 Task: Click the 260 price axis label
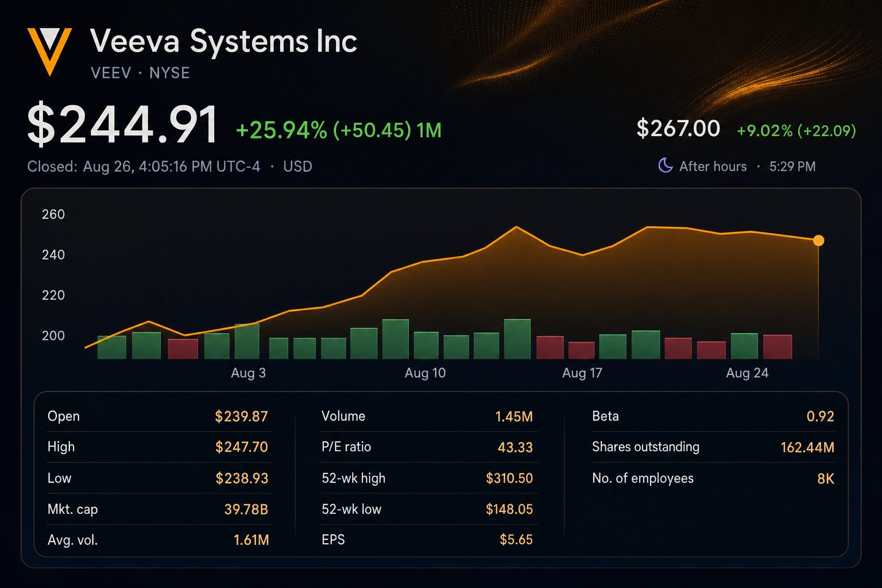coord(53,214)
